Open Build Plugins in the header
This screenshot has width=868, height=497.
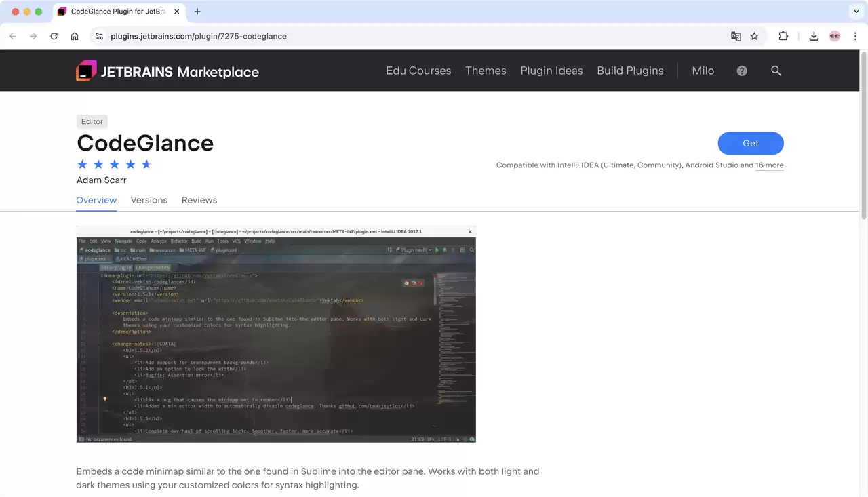pos(630,71)
